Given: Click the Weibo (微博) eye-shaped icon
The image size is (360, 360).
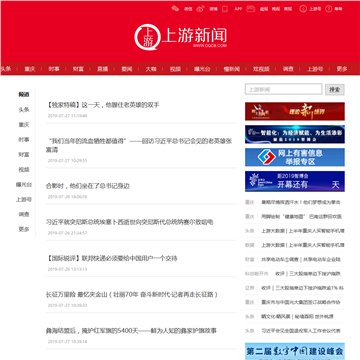Looking at the screenshot, I should click(200, 9).
